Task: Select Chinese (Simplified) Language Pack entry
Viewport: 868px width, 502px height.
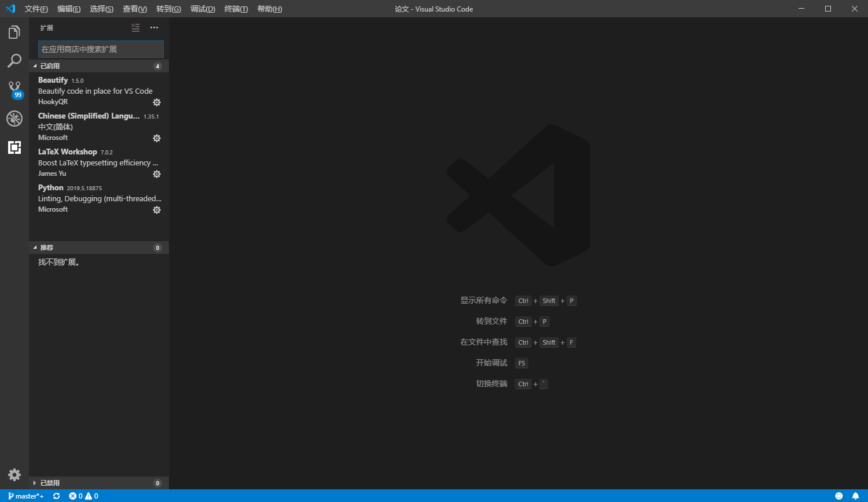Action: tap(99, 127)
